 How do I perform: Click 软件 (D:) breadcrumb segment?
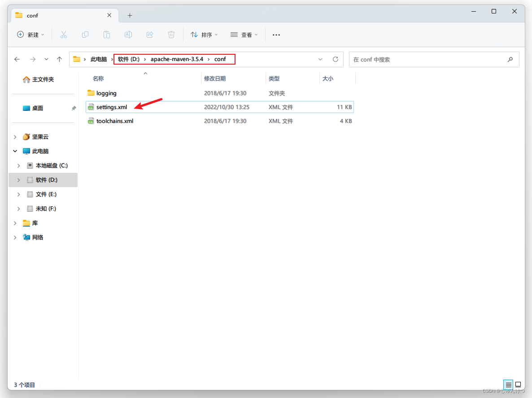[x=129, y=59]
